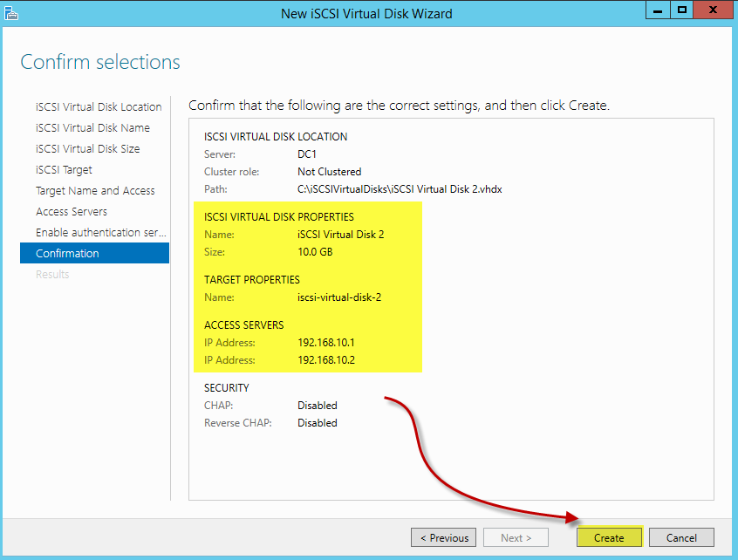This screenshot has height=560, width=738.
Task: Click the greyed-out Next button
Action: coord(516,537)
